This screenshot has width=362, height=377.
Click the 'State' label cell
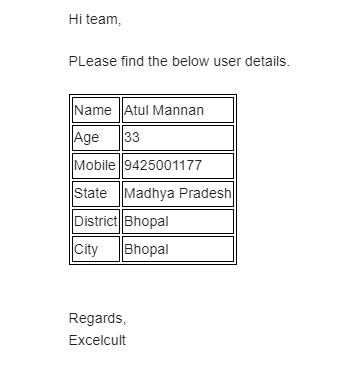[x=96, y=194]
